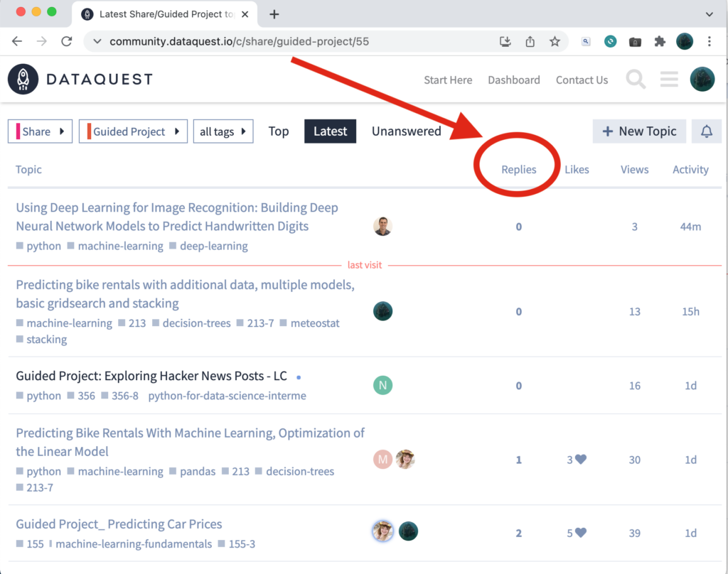This screenshot has height=574, width=728.
Task: Switch to the Top tab
Action: (x=278, y=131)
